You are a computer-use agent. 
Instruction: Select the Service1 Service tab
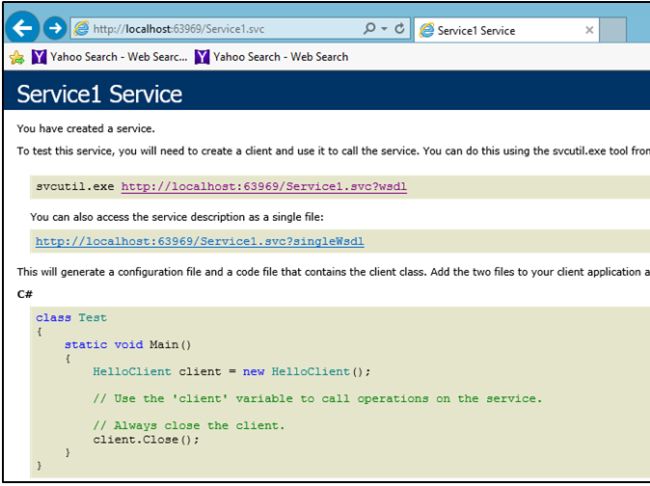pyautogui.click(x=506, y=30)
